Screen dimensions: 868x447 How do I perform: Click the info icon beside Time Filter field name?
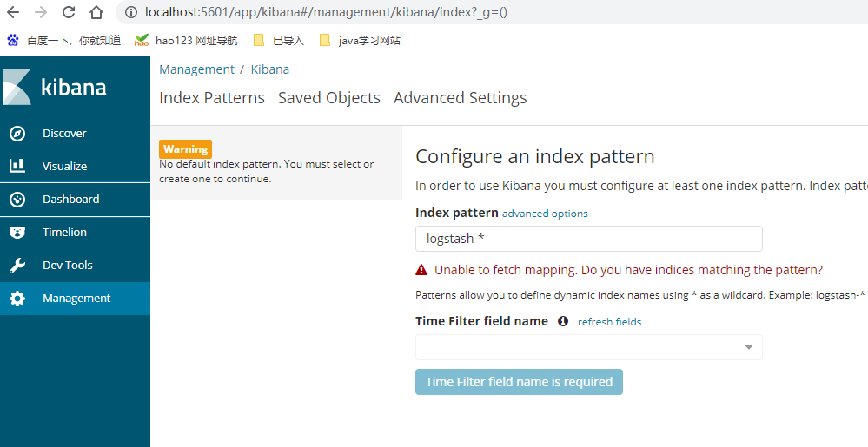563,321
